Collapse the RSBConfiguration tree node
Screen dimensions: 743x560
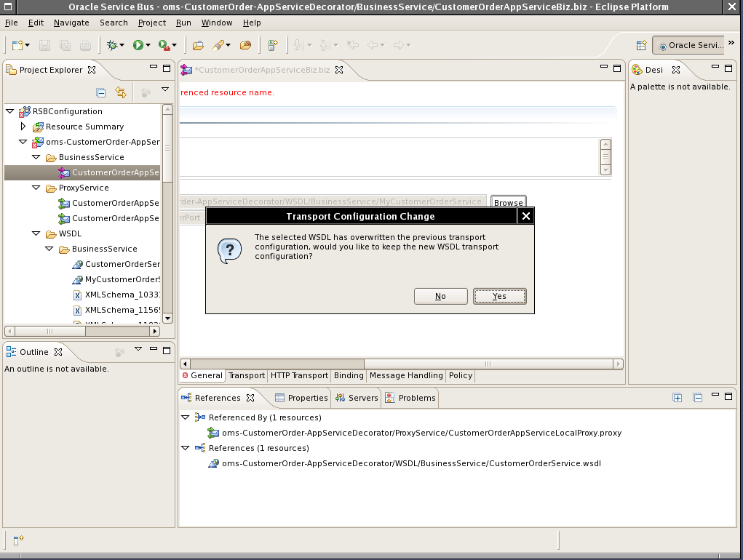(10, 111)
